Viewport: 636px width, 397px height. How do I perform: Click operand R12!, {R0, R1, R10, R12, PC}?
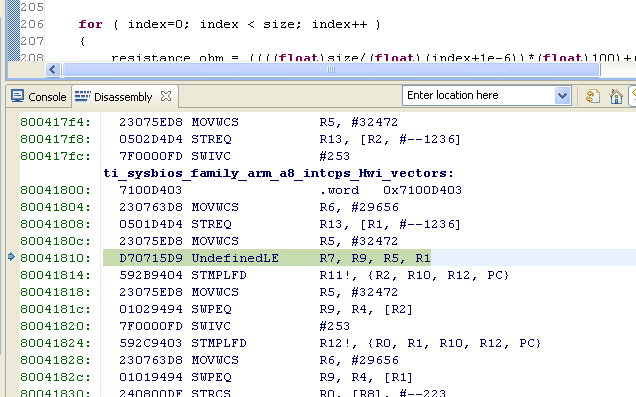tap(430, 343)
